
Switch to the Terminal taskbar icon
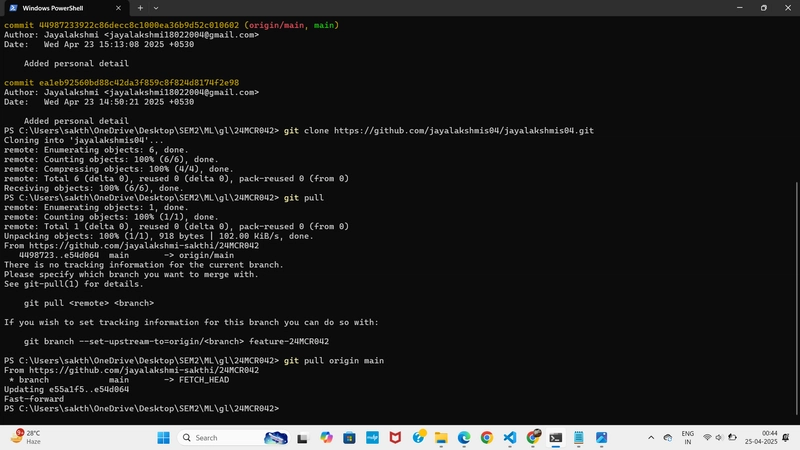point(556,438)
